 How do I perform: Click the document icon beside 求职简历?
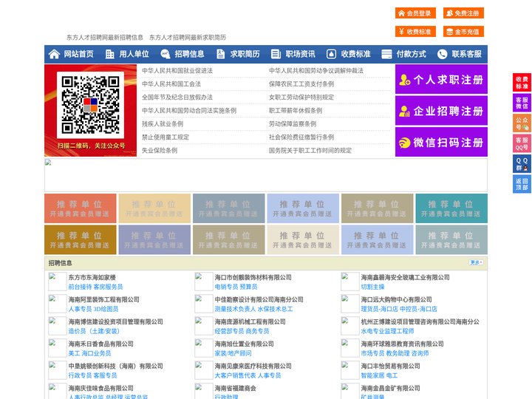click(x=220, y=54)
